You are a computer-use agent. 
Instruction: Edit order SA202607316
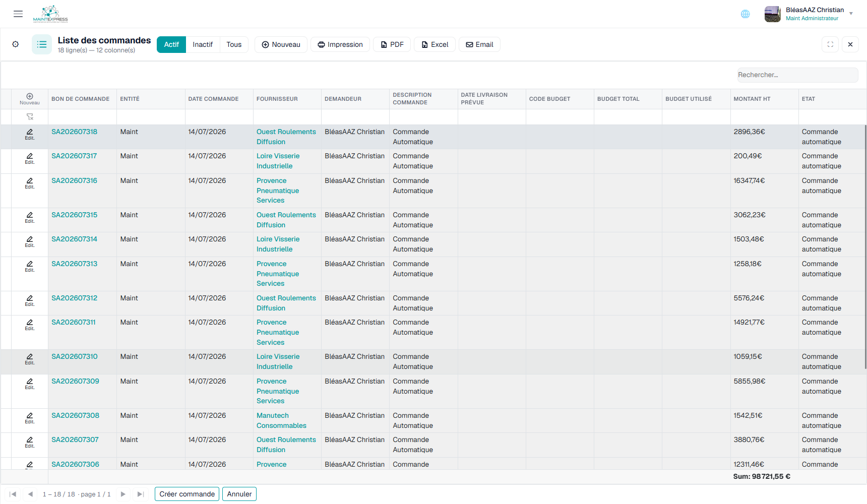click(30, 183)
